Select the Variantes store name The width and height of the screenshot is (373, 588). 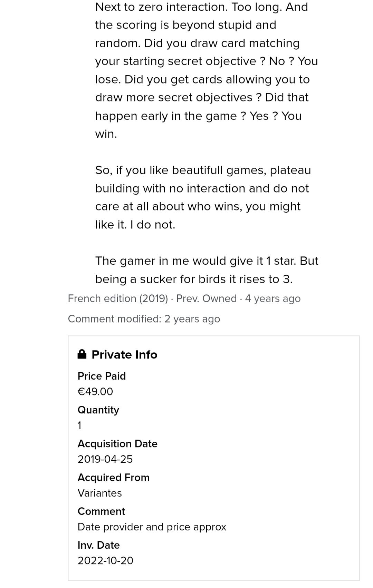click(x=100, y=493)
